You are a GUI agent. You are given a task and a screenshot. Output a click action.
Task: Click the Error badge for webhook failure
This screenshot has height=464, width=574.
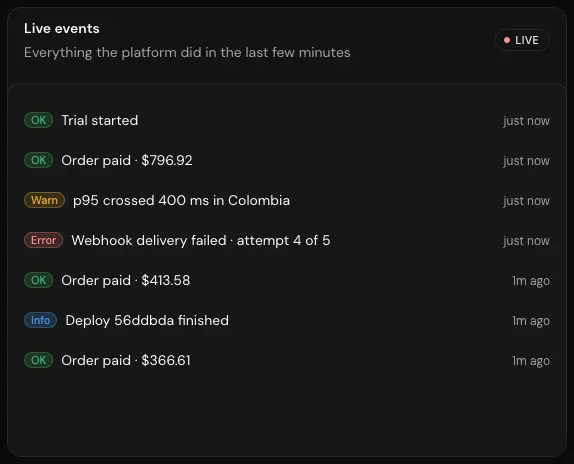(44, 240)
